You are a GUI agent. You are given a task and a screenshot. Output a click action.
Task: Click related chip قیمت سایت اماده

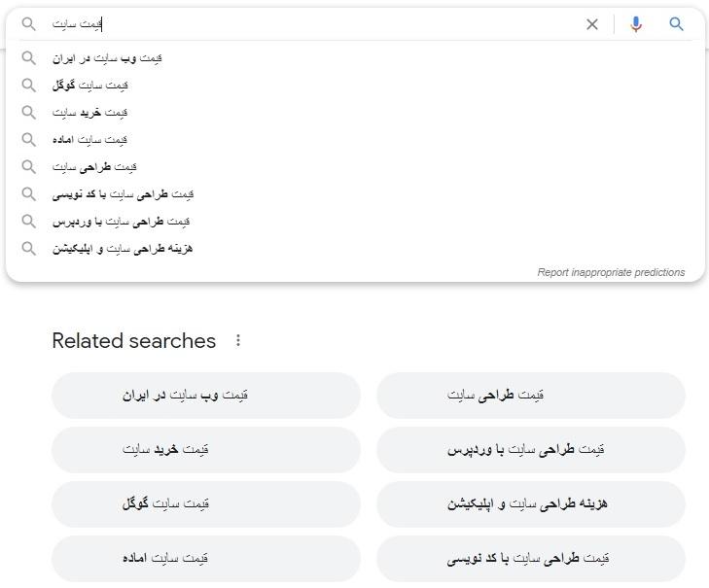point(206,558)
